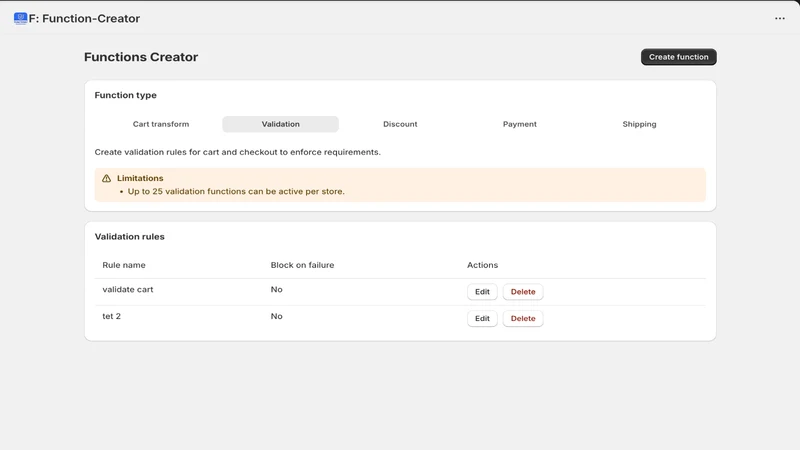Click the Actions column header

click(482, 265)
